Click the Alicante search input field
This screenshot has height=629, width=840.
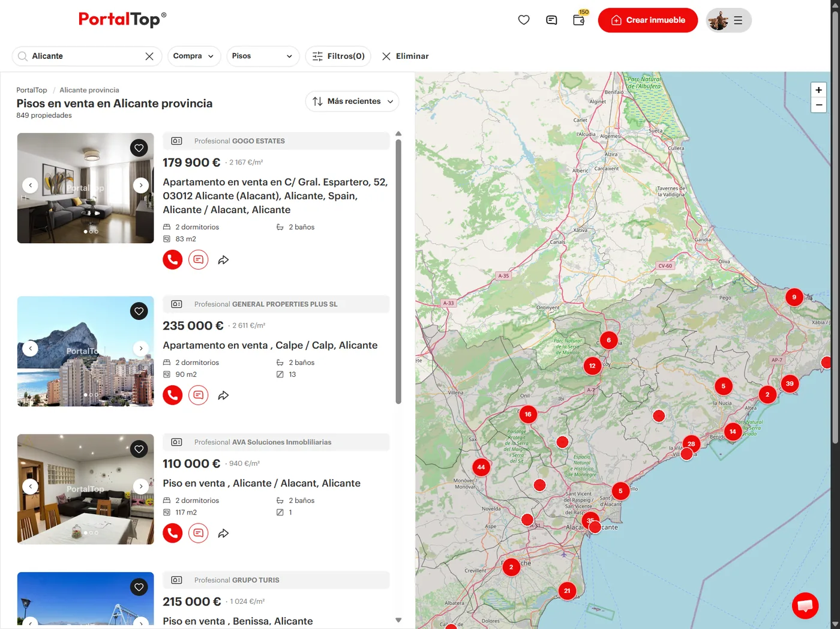tap(86, 56)
